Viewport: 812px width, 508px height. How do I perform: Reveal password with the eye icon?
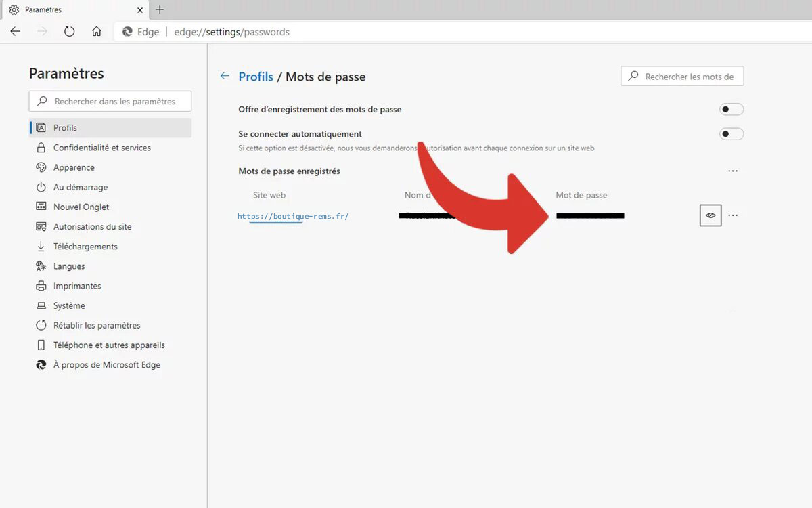click(710, 215)
